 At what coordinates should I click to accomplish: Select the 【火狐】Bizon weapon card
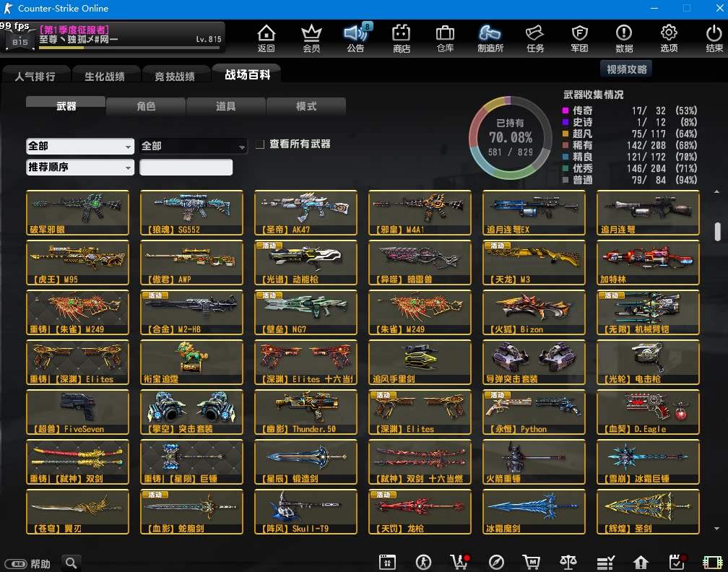tap(534, 313)
